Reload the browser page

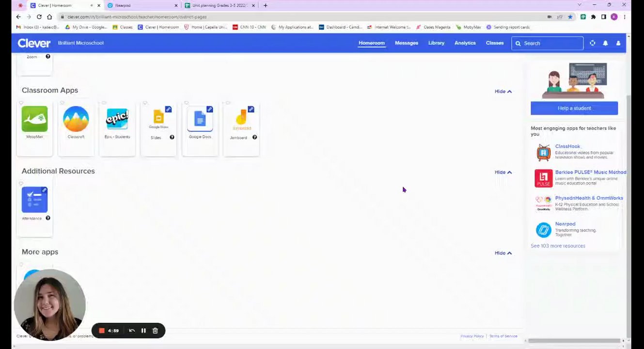click(x=39, y=16)
